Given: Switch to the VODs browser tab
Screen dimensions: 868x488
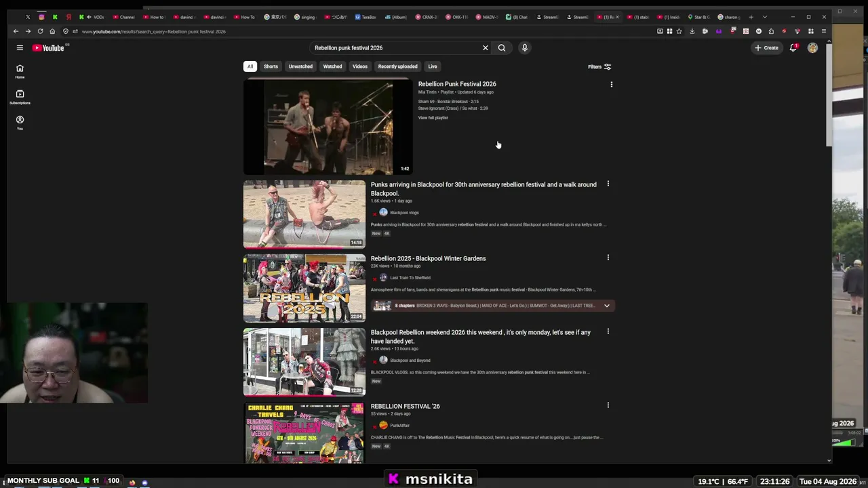Looking at the screenshot, I should 96,17.
